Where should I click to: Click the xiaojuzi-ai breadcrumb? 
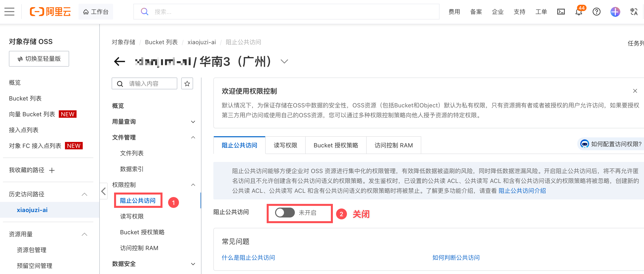(202, 42)
